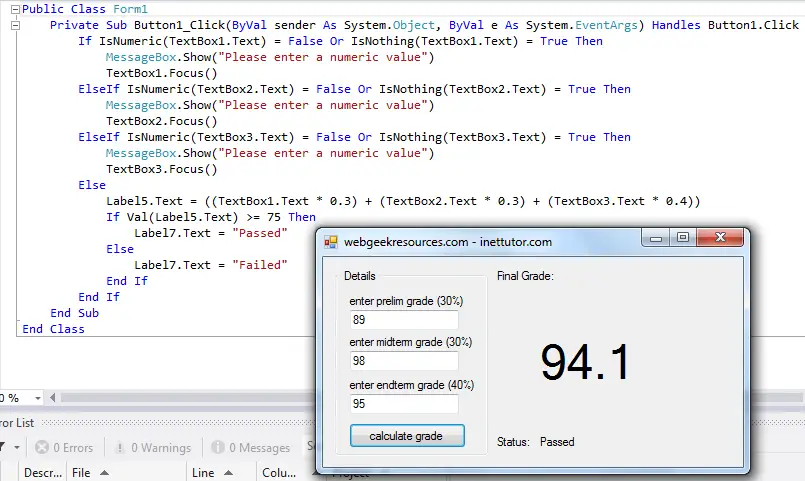Screen dimensions: 805x481
Task: Click the TextBox2.Focus() code line
Action: tap(162, 121)
